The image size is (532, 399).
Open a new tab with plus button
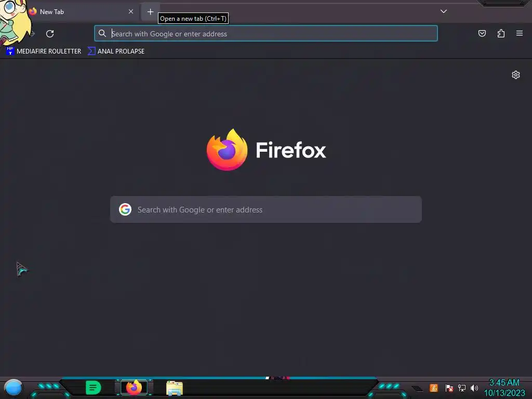(150, 11)
